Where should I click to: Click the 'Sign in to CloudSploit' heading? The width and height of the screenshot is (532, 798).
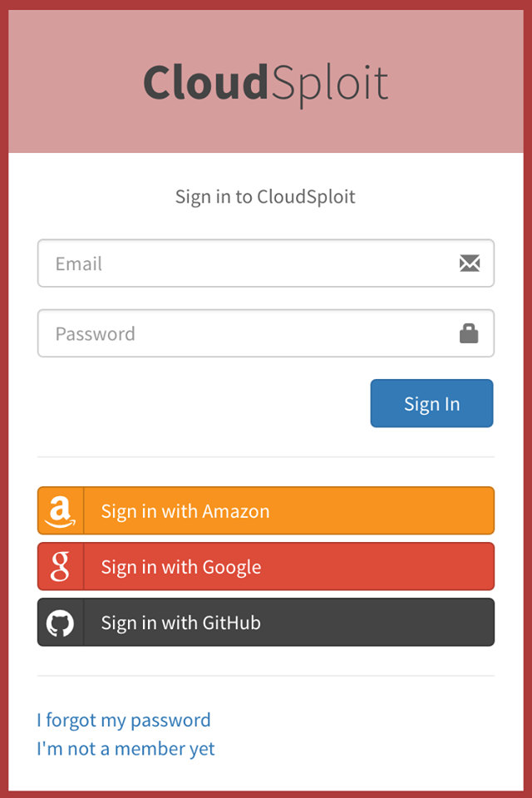coord(265,197)
